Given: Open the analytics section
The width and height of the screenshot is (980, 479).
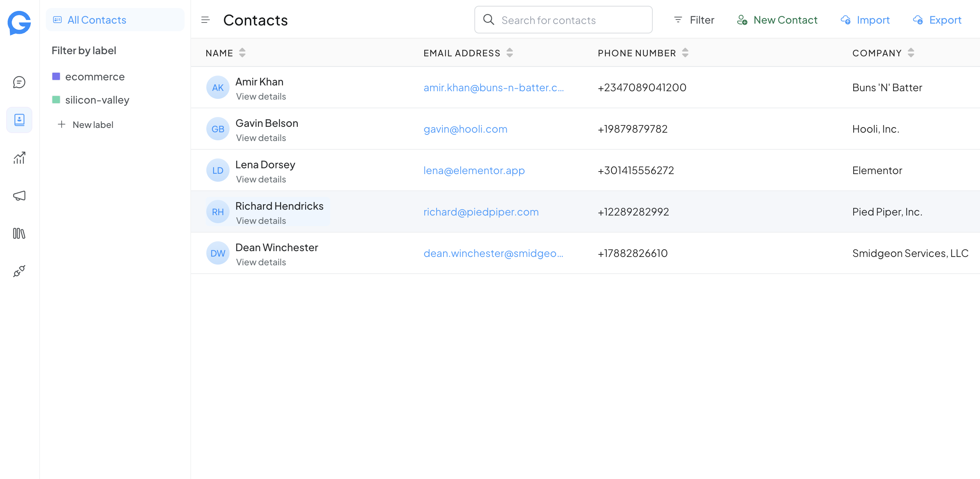Looking at the screenshot, I should [19, 158].
